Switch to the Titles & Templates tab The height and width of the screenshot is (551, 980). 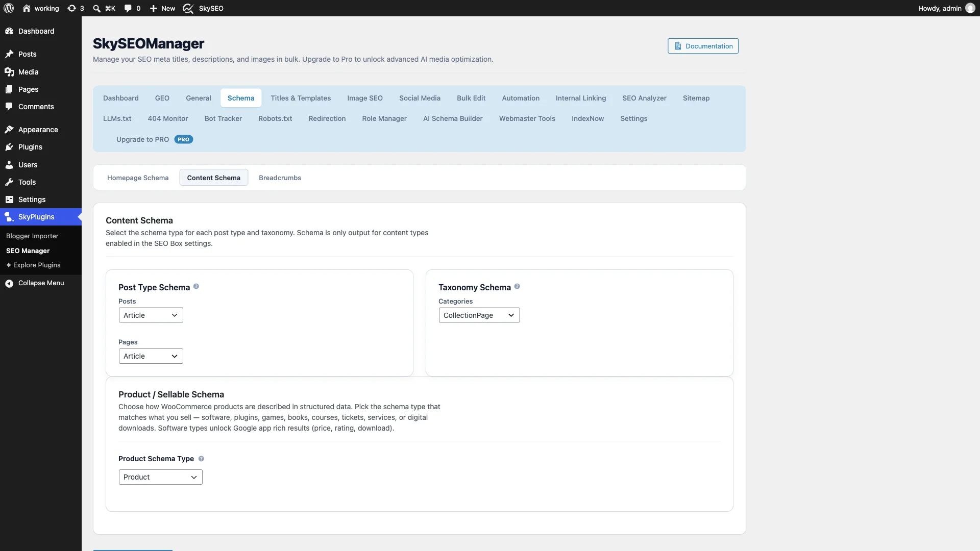click(301, 98)
